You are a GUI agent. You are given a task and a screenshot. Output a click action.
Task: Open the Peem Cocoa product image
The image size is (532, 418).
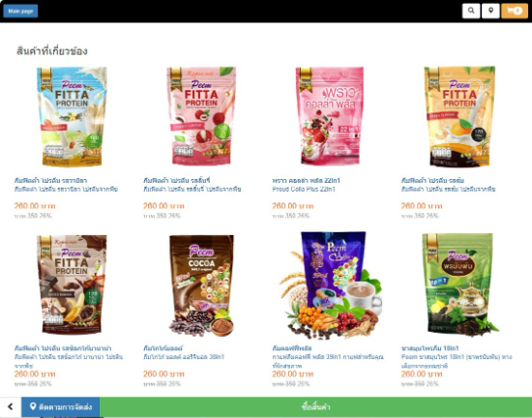point(201,285)
